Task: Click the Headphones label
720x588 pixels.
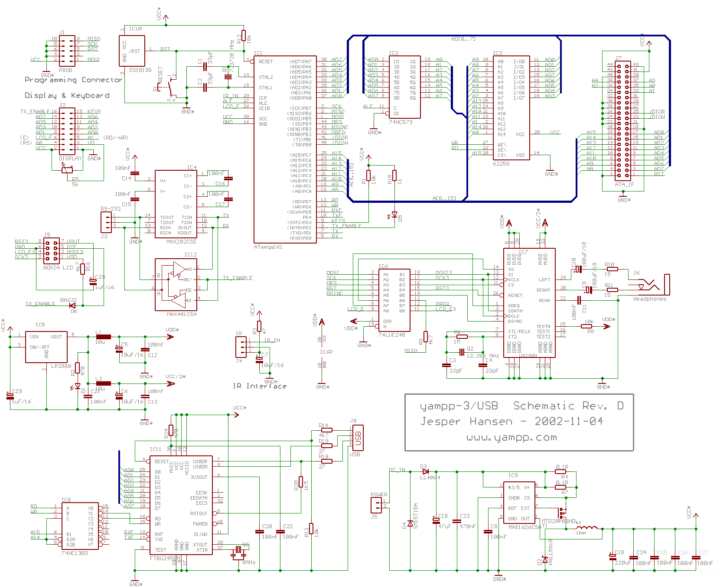Action: pyautogui.click(x=649, y=299)
